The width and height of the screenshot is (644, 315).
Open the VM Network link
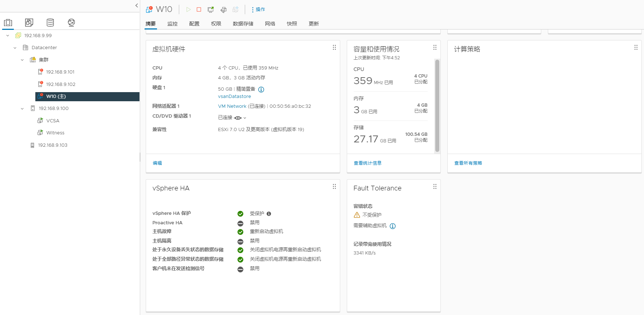click(x=232, y=106)
